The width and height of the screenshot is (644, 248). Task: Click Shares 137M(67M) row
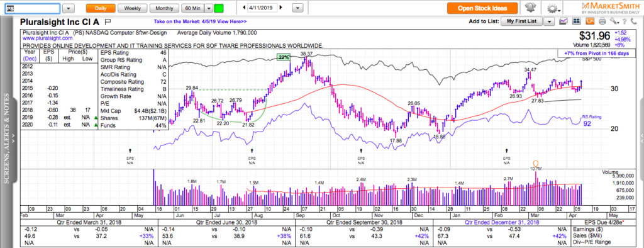(x=133, y=118)
